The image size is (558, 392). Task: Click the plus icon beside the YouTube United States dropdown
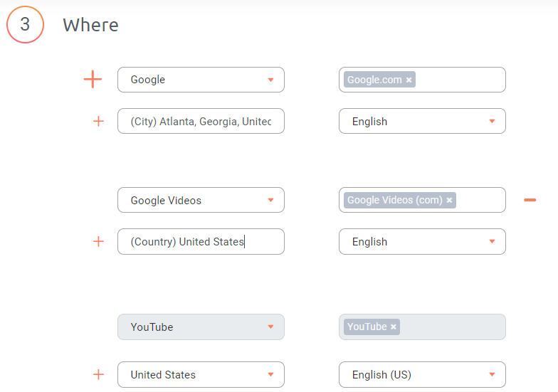(x=98, y=374)
